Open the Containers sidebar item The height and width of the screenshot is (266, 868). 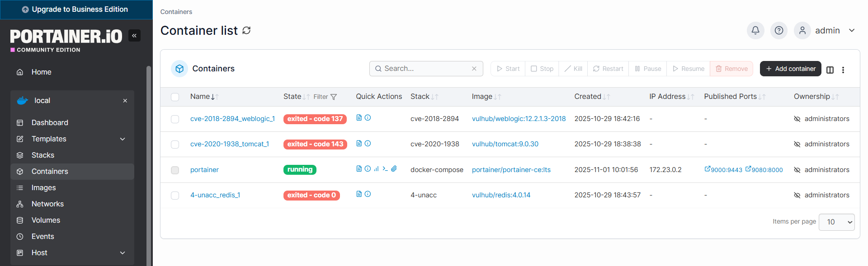72,172
